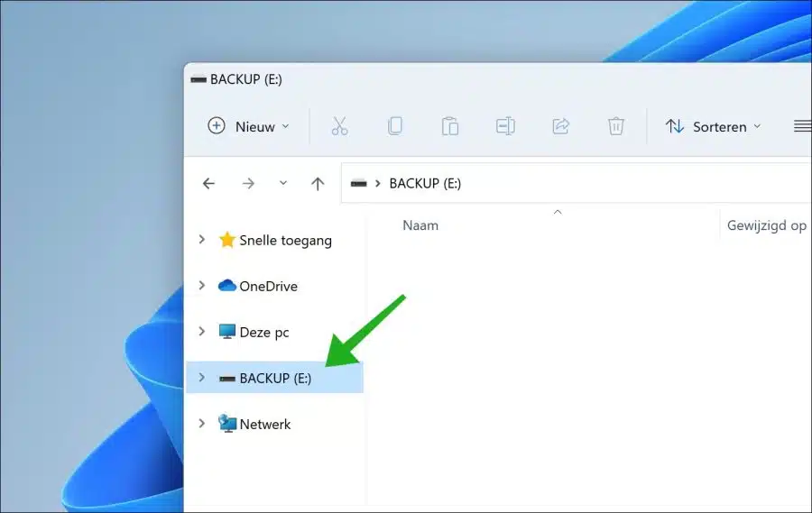Viewport: 812px width, 513px height.
Task: Click the plus icon on Nieuw button
Action: pos(217,126)
